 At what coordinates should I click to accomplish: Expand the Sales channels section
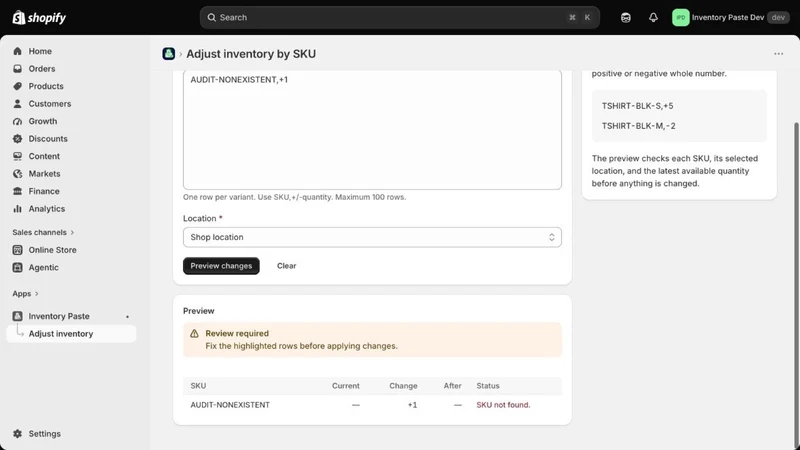coord(43,232)
